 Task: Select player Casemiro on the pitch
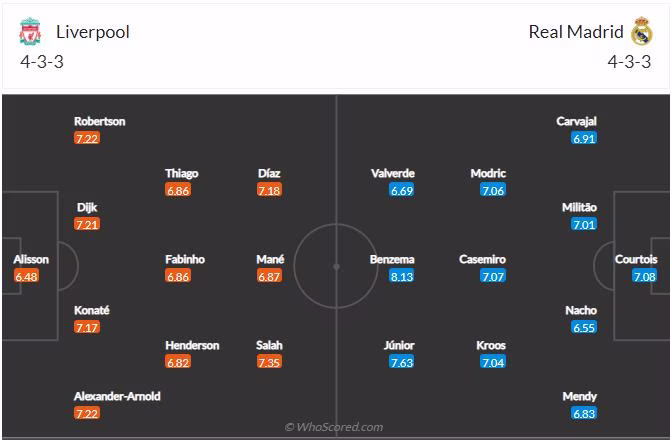482,259
